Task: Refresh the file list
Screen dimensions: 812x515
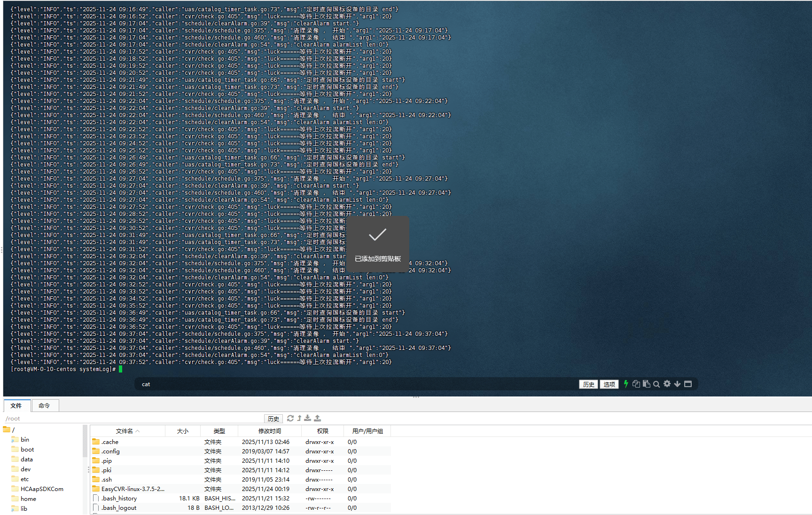Action: pos(290,418)
